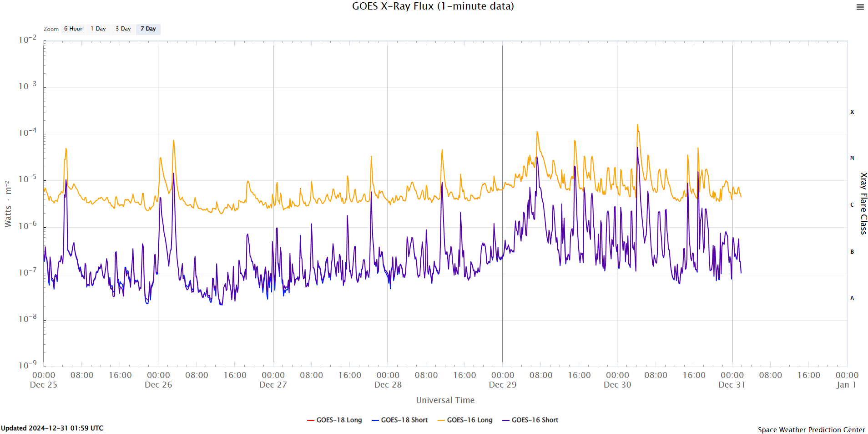Screen dimensions: 868x434
Task: Click the Universal Time axis title
Action: coord(445,400)
